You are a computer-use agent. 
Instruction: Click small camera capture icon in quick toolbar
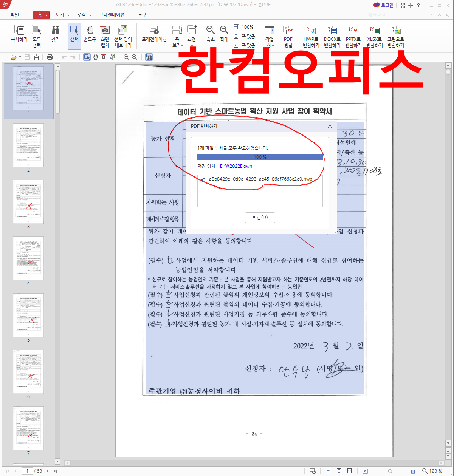point(104,57)
